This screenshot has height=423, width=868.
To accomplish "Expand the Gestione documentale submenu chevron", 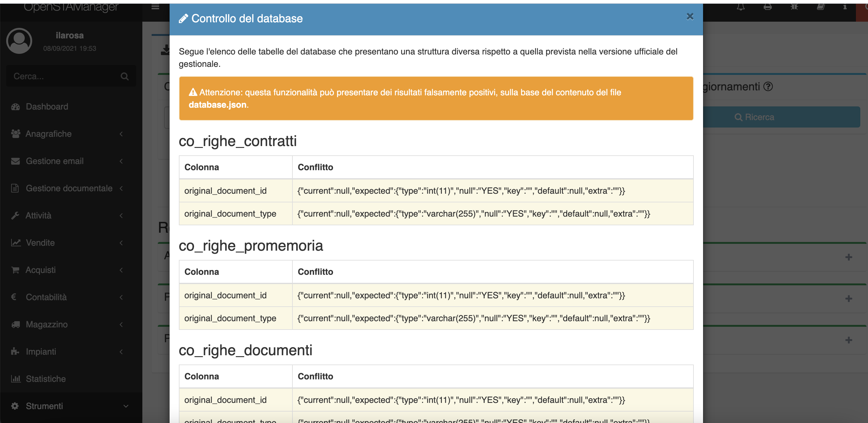I will coord(121,188).
